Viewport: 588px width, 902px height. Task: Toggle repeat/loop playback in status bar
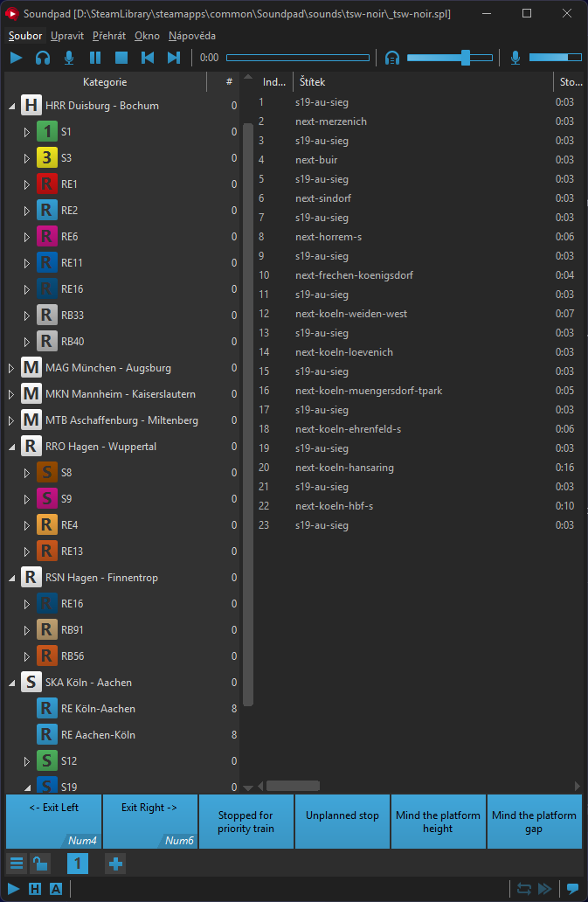pos(523,889)
